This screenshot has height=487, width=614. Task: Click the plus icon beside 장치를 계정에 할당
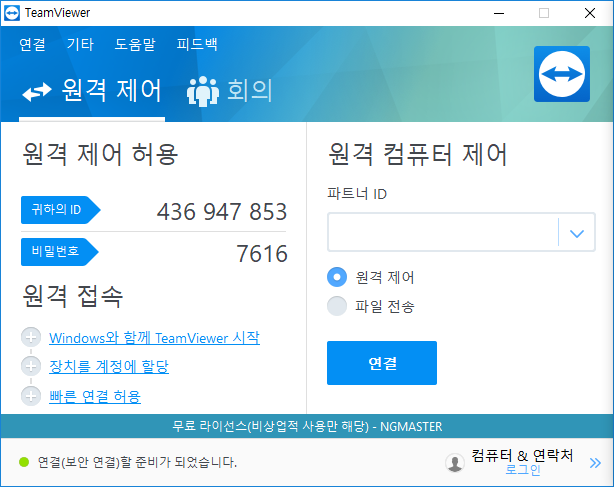coord(31,366)
